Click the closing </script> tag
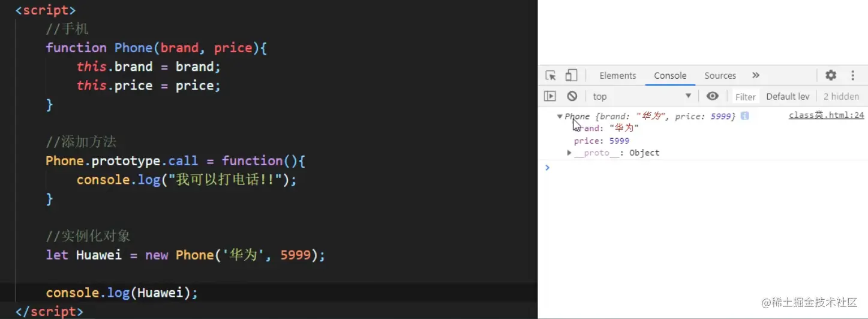The image size is (868, 319). point(49,311)
